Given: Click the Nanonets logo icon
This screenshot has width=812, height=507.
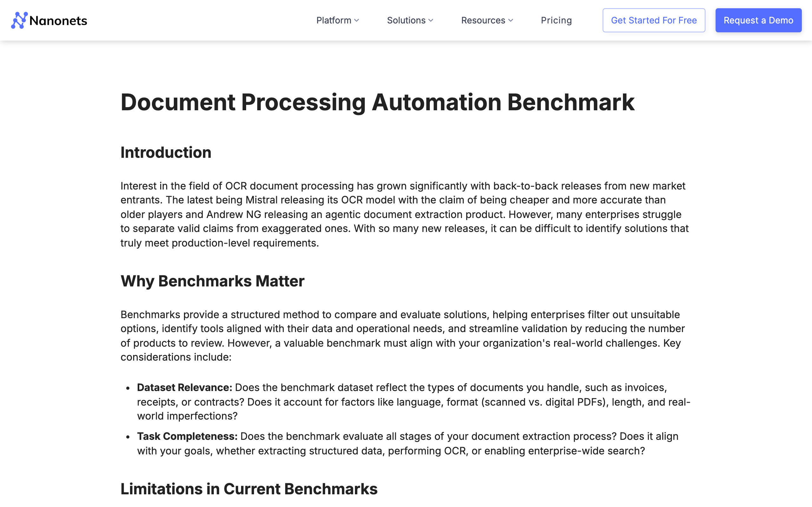Looking at the screenshot, I should click(19, 21).
